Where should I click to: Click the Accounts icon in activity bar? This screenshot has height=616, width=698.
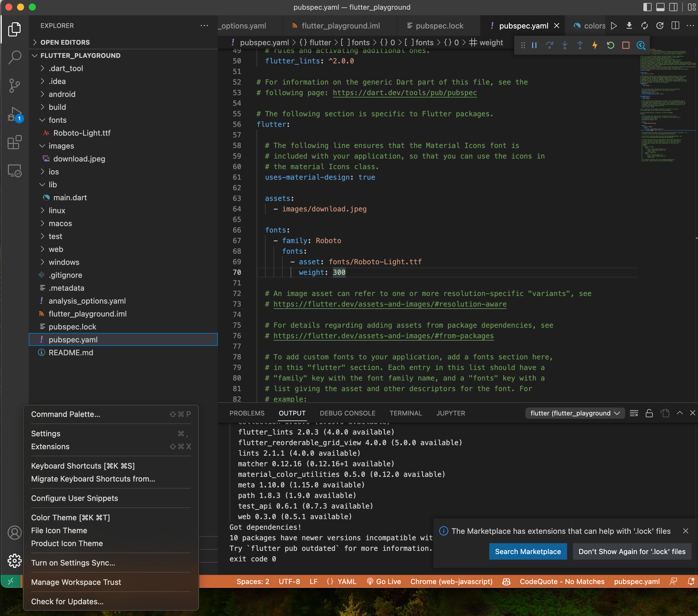[14, 533]
